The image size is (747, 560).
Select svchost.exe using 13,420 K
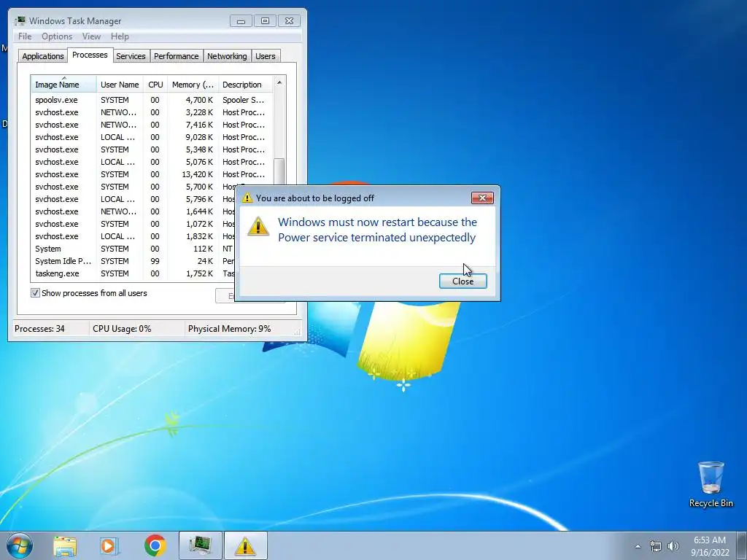(x=152, y=174)
